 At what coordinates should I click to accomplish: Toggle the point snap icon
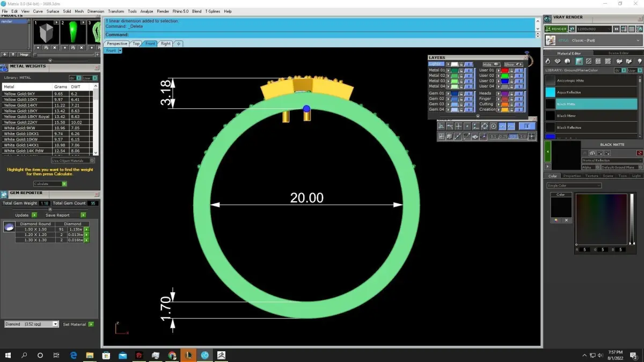pyautogui.click(x=467, y=126)
